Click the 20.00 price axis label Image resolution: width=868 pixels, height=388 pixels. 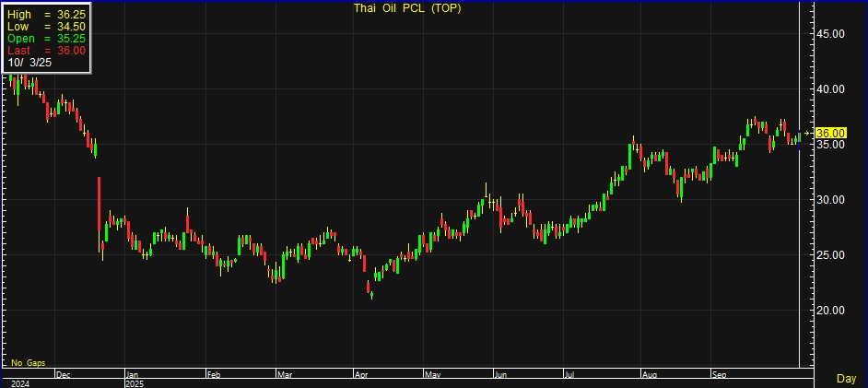830,310
